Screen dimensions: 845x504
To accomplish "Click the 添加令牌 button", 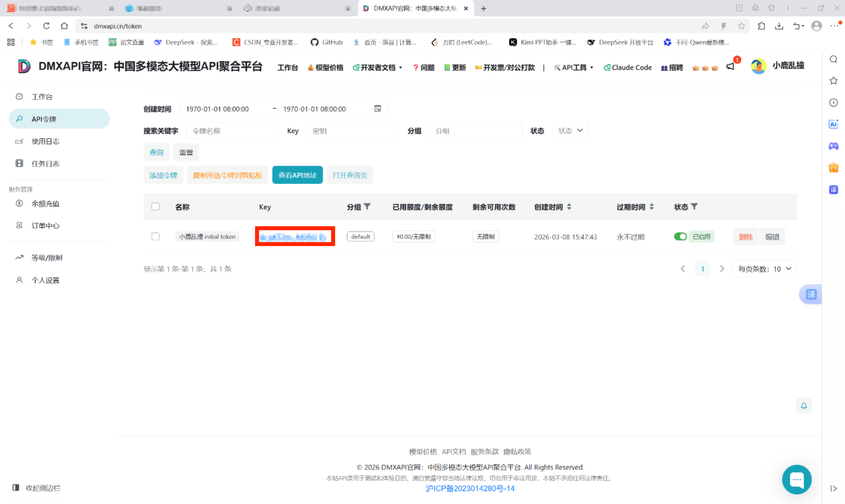I will click(x=163, y=175).
